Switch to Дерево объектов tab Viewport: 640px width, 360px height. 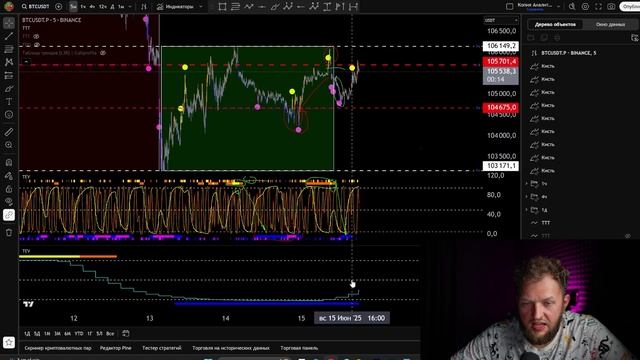[555, 24]
